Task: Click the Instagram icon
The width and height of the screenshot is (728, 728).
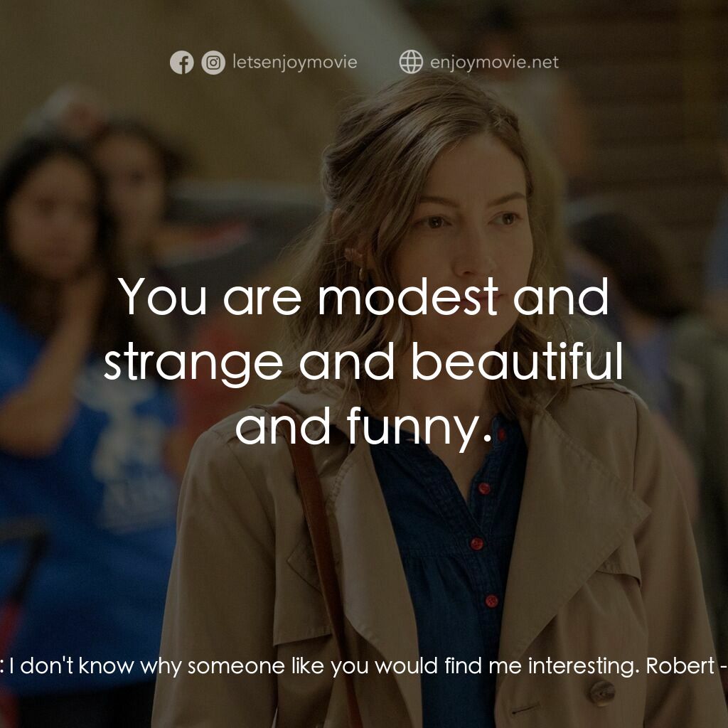Action: tap(213, 63)
